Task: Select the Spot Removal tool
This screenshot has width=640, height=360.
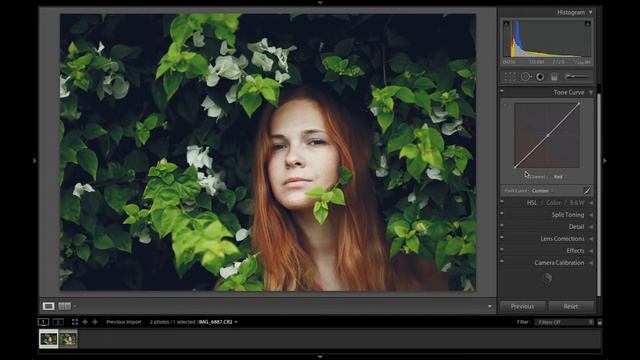Action: 526,77
